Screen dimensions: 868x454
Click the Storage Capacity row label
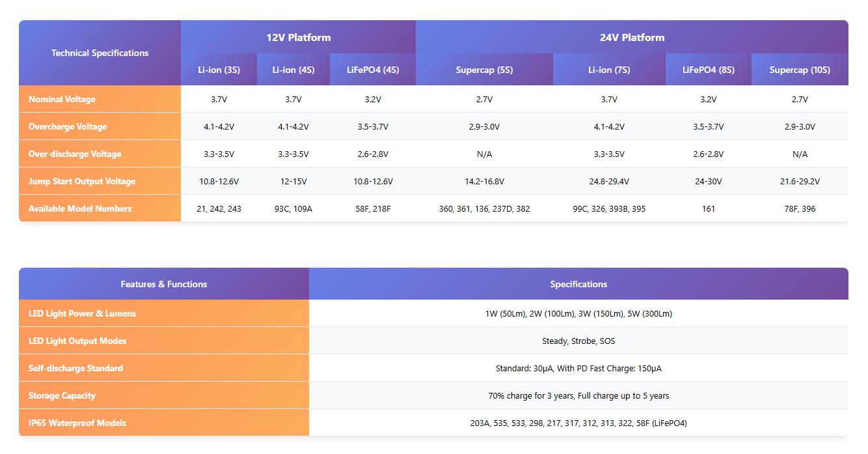62,395
